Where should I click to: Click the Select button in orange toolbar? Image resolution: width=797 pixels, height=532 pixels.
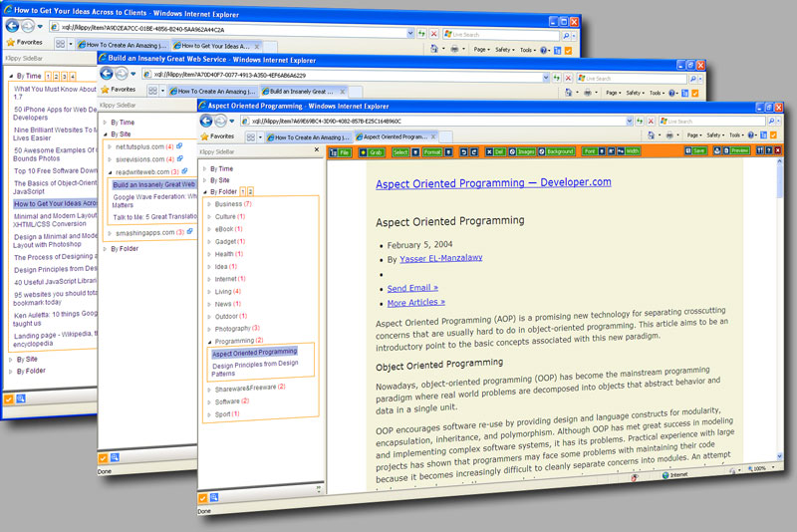[x=400, y=151]
